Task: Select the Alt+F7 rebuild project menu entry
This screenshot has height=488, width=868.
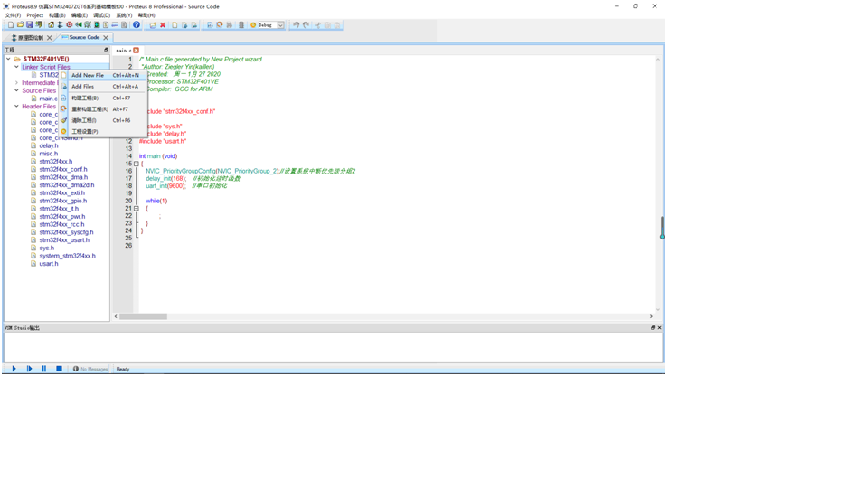Action: 103,109
